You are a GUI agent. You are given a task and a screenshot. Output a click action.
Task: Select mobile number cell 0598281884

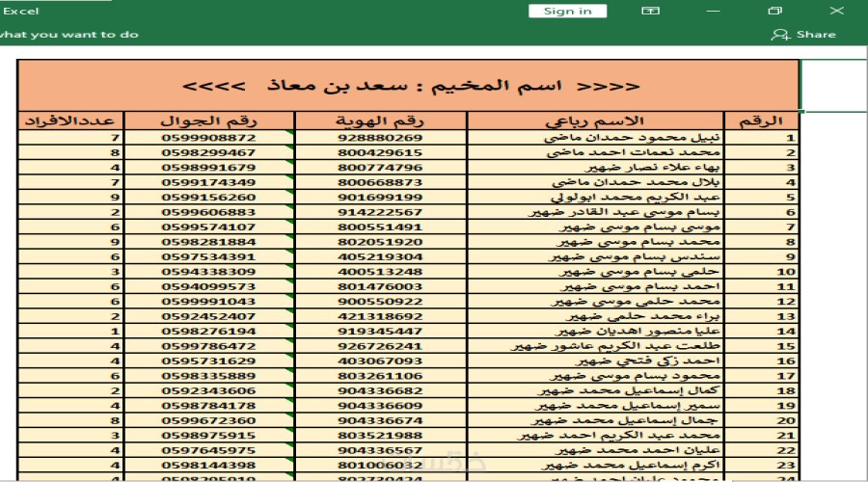209,242
